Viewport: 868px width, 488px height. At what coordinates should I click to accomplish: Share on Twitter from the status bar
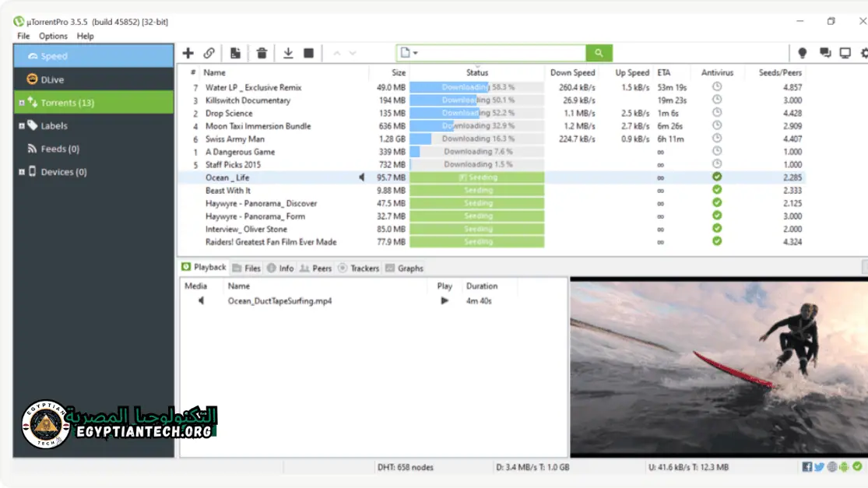click(x=819, y=467)
